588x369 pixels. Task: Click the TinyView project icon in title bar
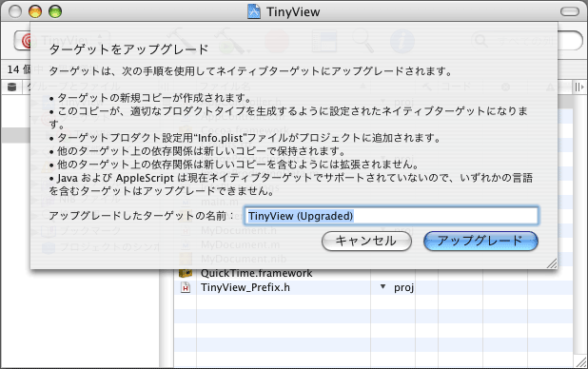point(254,11)
